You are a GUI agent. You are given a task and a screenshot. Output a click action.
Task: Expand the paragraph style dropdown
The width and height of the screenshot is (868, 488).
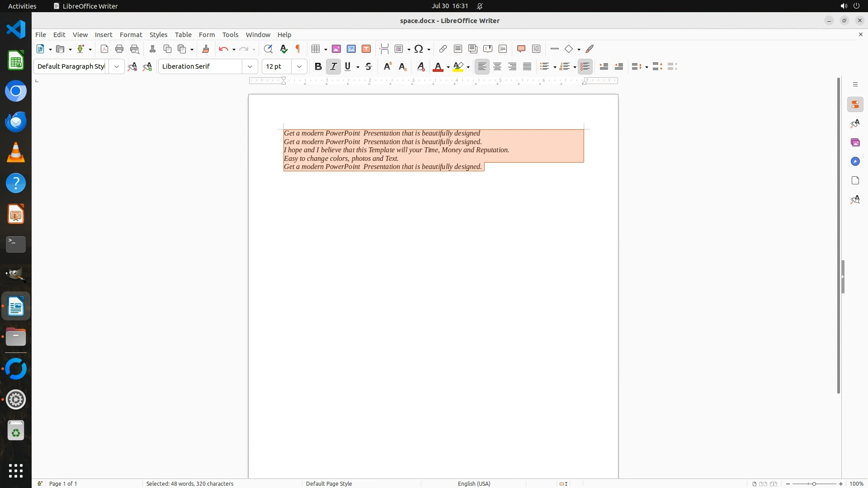[117, 67]
